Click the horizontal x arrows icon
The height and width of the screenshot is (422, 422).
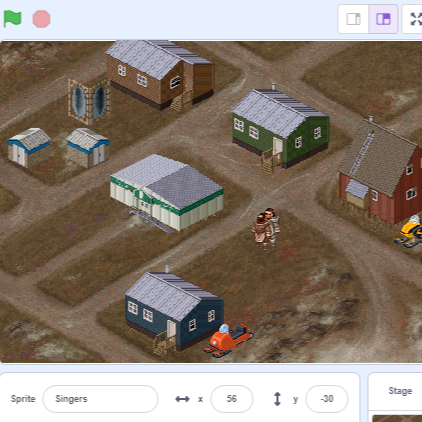coord(182,399)
